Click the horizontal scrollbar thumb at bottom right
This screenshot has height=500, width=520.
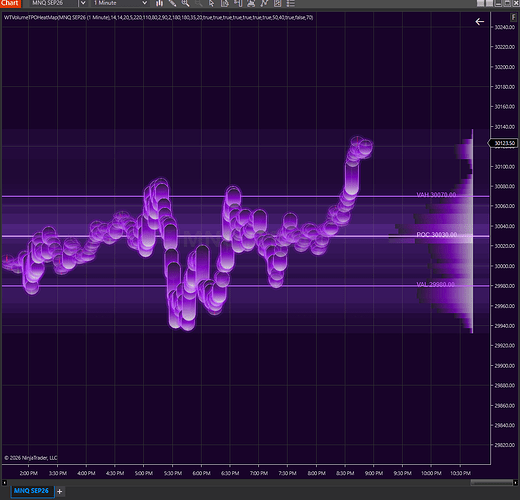coord(491,482)
